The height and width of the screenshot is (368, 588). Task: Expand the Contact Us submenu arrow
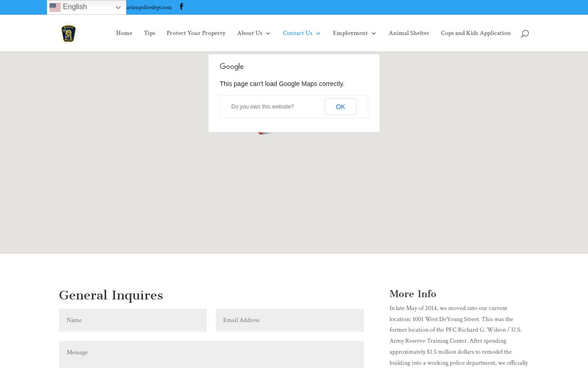318,34
